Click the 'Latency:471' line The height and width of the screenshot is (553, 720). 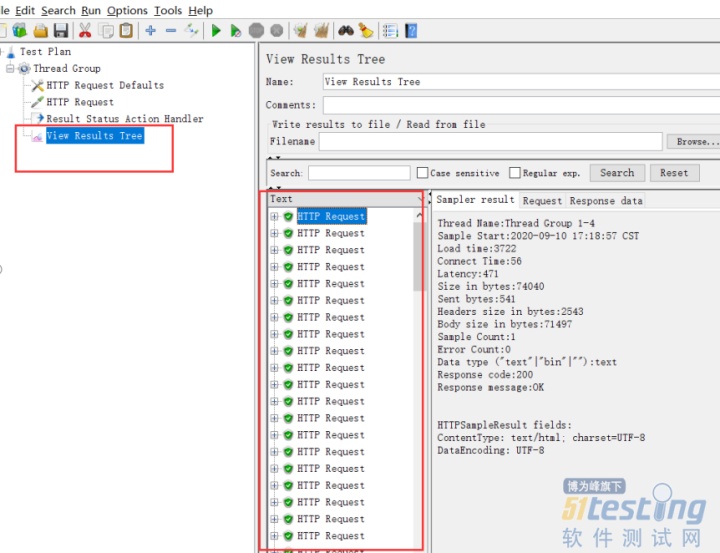click(x=467, y=274)
